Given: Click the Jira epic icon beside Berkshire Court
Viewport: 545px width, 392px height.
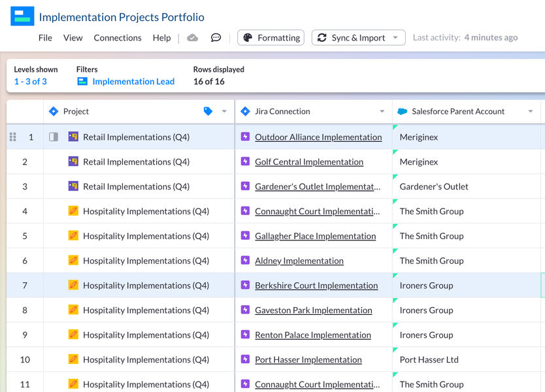Looking at the screenshot, I should (246, 285).
